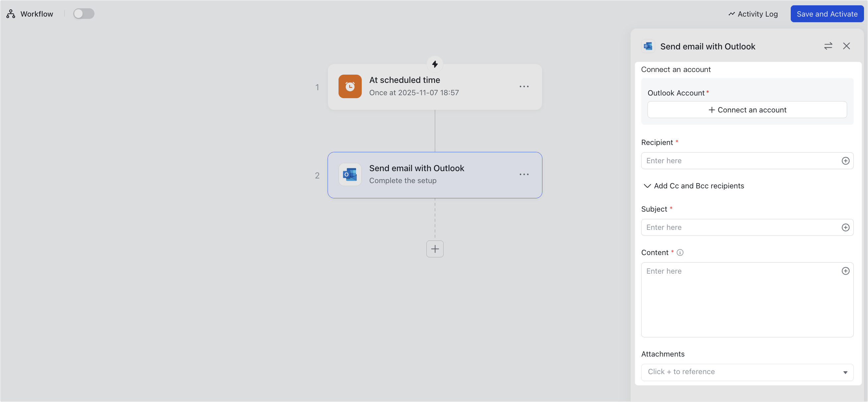Click the Subject input field
The width and height of the screenshot is (868, 402).
[747, 228]
